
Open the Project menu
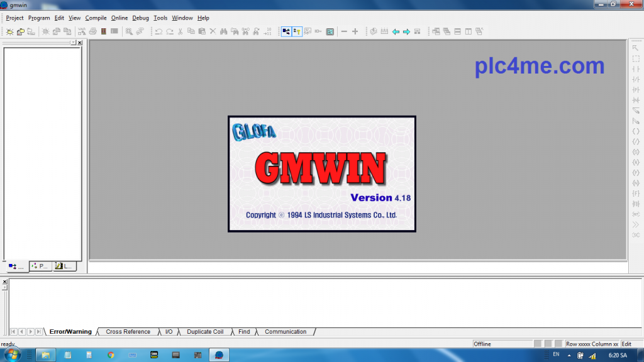pyautogui.click(x=14, y=18)
